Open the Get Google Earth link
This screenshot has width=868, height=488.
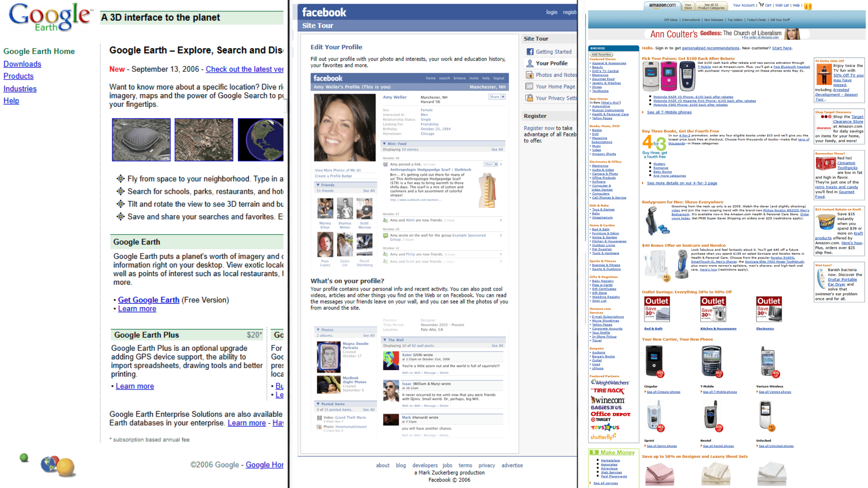[148, 300]
